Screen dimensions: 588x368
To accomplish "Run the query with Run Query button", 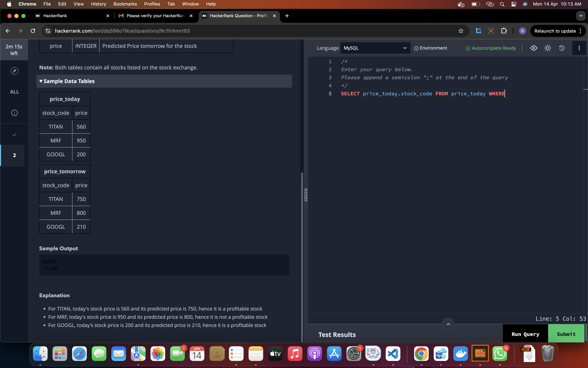I will click(525, 334).
